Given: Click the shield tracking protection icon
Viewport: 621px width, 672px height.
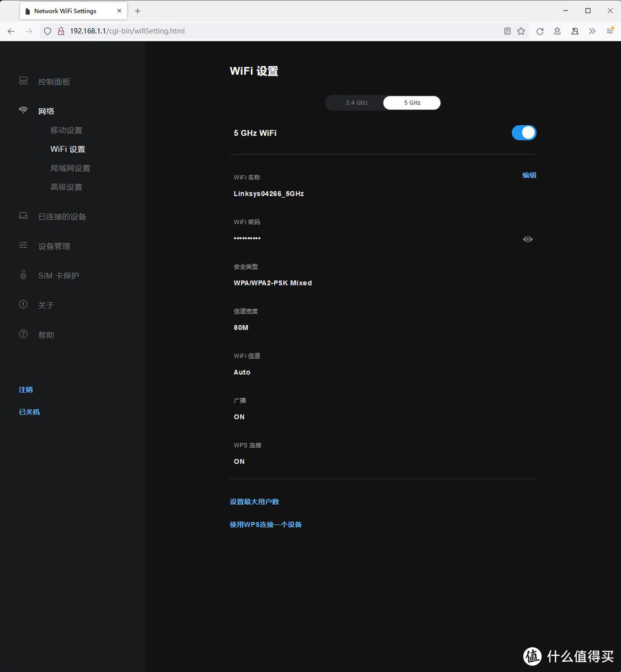Looking at the screenshot, I should 48,31.
